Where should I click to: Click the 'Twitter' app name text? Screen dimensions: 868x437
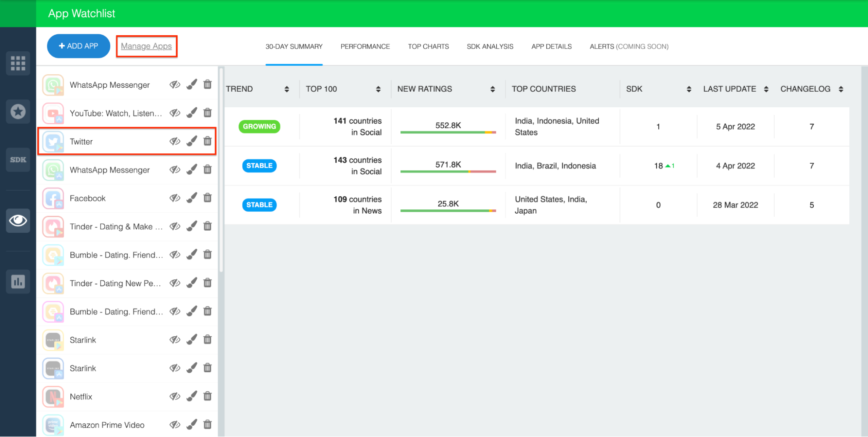pyautogui.click(x=81, y=142)
